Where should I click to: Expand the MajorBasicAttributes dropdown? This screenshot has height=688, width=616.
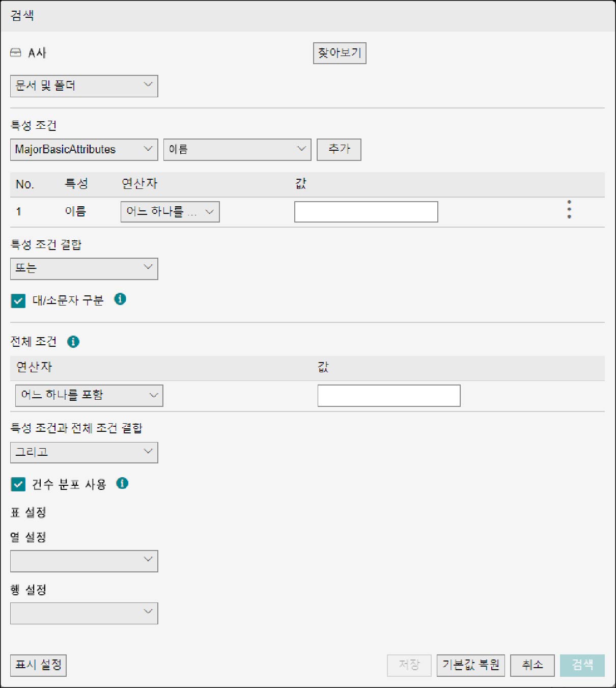point(84,150)
